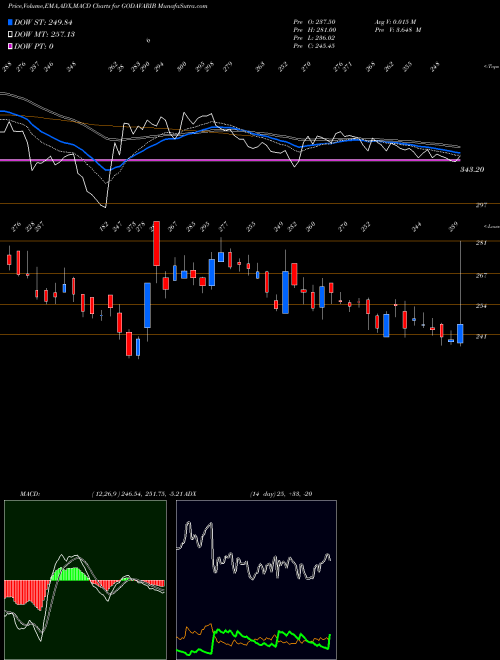The width and height of the screenshot is (500, 660).
Task: Click the 241 price level label
Action: 481,336
